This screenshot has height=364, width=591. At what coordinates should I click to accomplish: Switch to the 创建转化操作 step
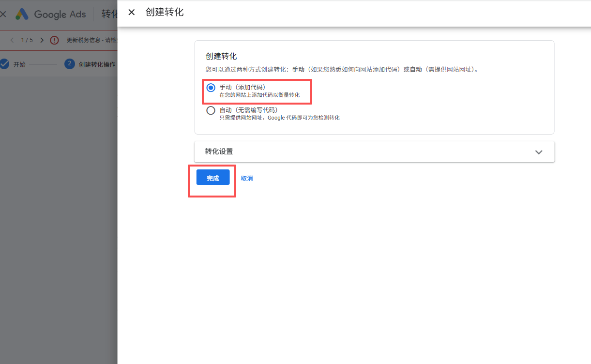97,64
